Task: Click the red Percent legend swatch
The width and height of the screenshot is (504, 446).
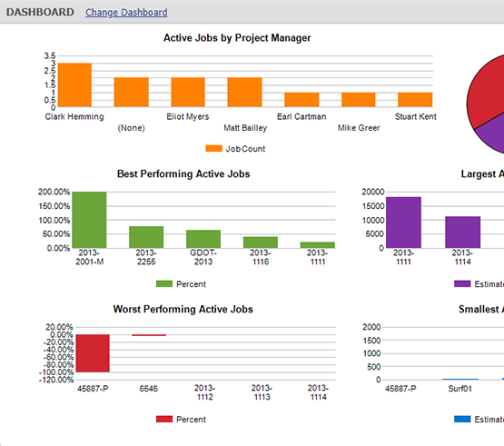Action: [x=164, y=419]
